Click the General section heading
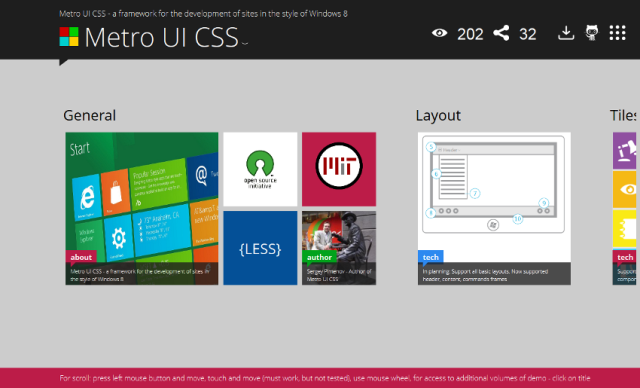This screenshot has width=640, height=388. tap(89, 115)
